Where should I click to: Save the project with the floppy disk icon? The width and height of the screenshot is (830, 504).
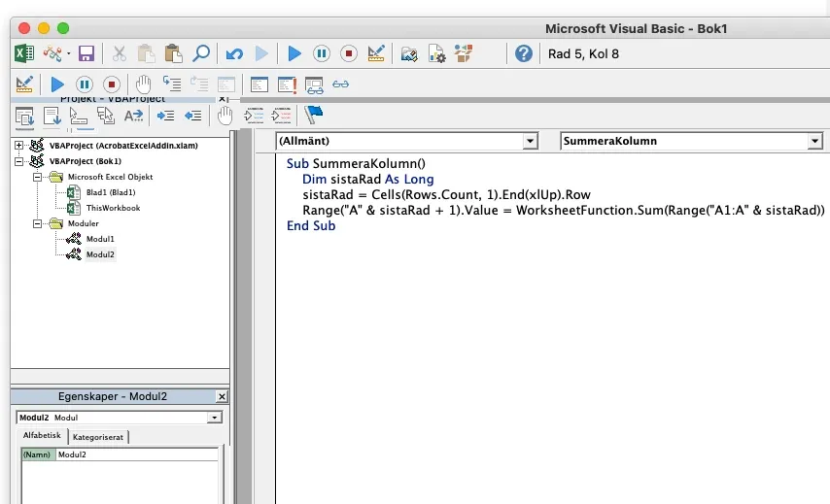[86, 53]
